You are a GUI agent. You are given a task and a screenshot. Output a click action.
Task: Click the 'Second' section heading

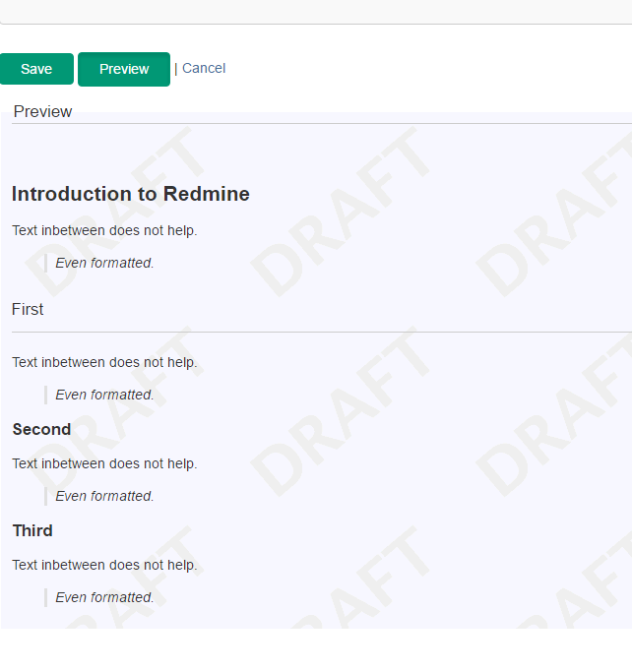41,429
